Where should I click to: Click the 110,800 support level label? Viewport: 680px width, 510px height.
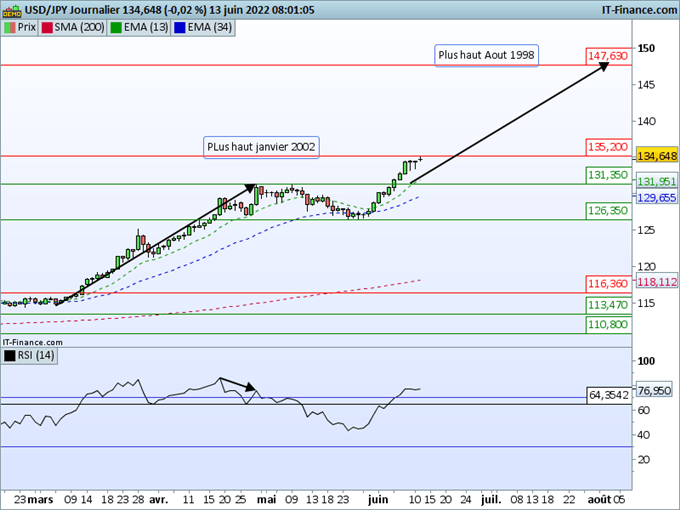coord(608,325)
